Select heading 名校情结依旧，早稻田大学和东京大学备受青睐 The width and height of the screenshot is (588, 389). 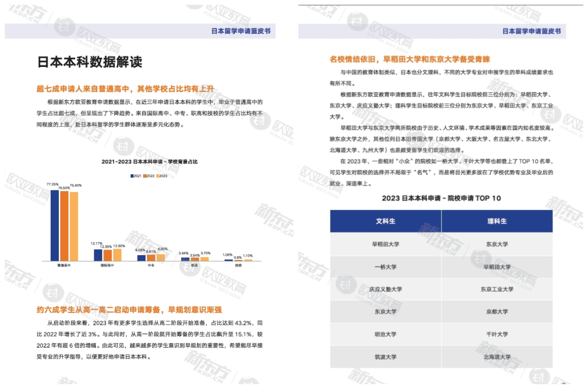coord(409,59)
